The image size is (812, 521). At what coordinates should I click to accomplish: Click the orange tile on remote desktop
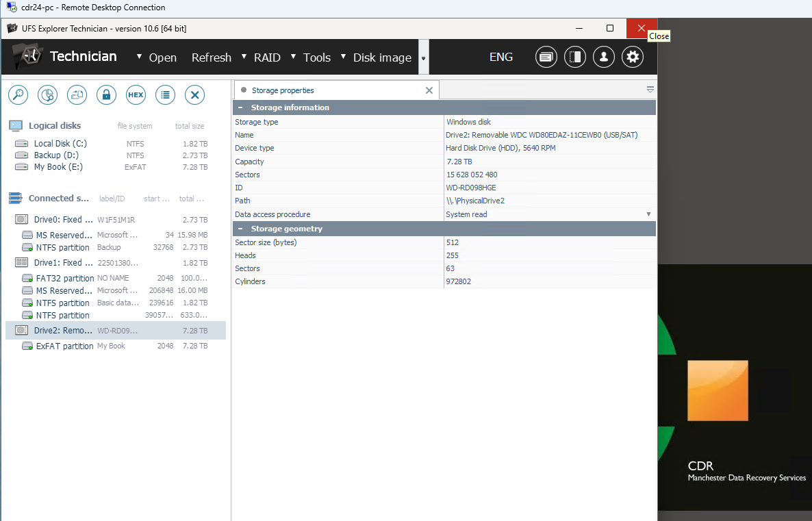click(x=718, y=390)
